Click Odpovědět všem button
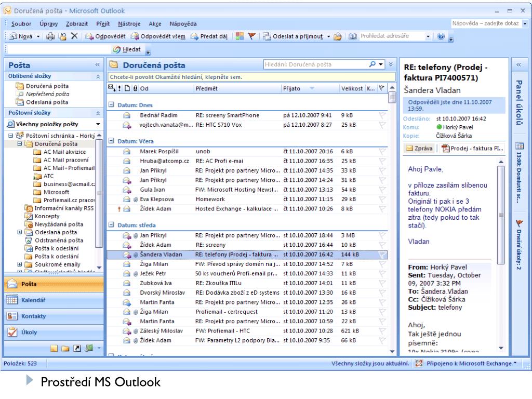Image resolution: width=532 pixels, height=399 pixels. 158,36
